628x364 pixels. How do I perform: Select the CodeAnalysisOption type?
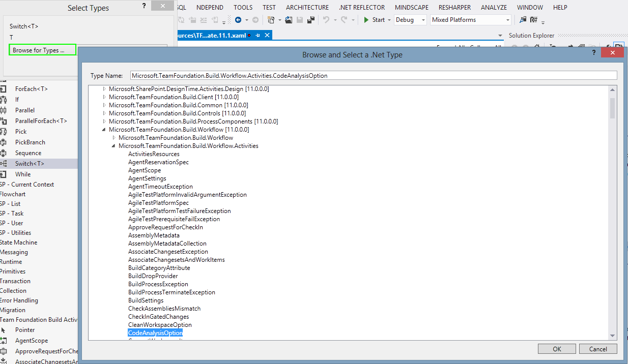point(155,333)
